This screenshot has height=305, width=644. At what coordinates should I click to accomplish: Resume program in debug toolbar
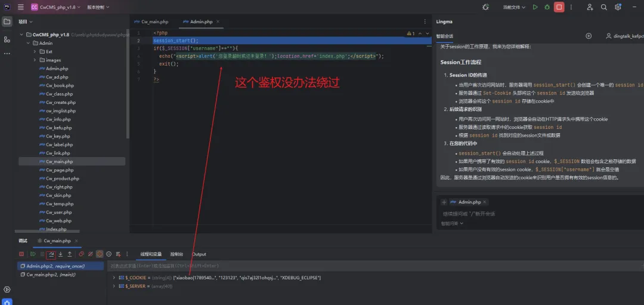coord(33,254)
